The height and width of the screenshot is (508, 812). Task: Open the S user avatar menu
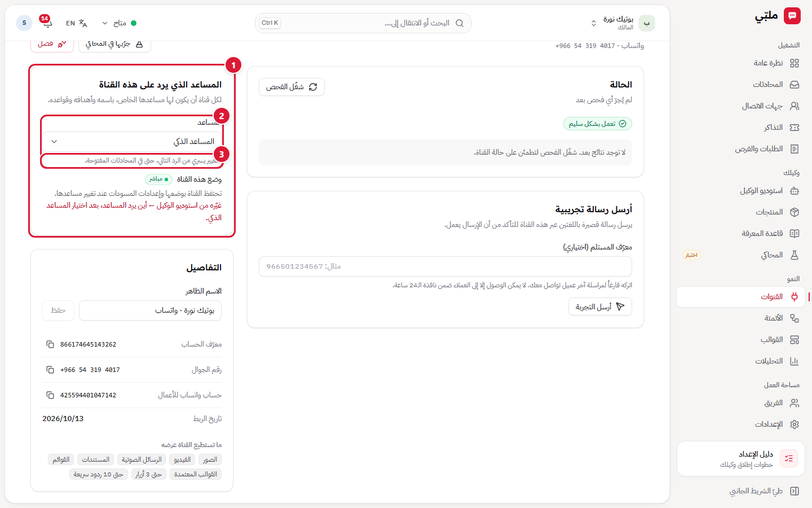(24, 23)
